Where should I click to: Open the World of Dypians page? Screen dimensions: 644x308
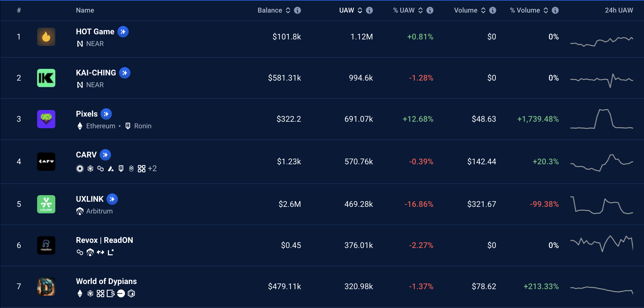coord(106,281)
